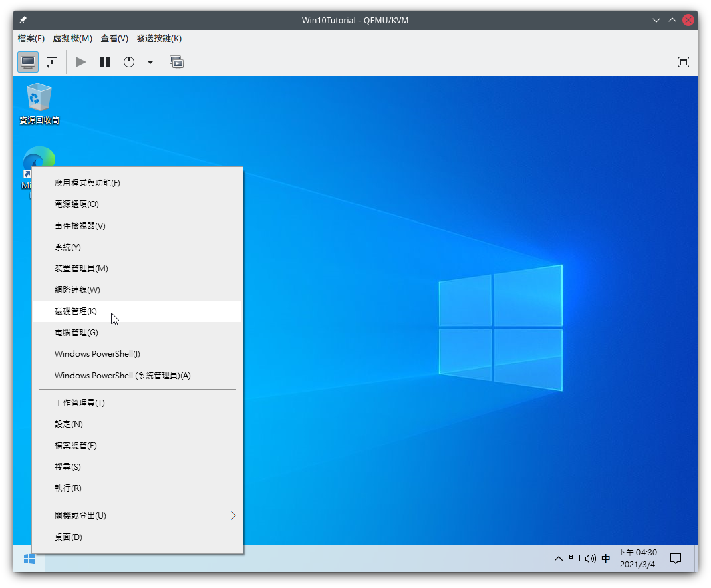Open the volume tray icon
Image resolution: width=711 pixels, height=588 pixels.
[x=591, y=559]
